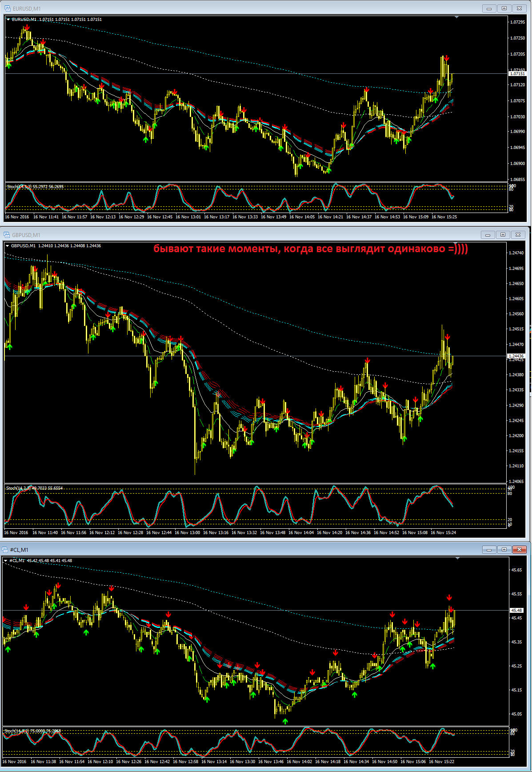The image size is (532, 772).
Task: Click the EURUSD,M1 quote header inside chart
Action: 57,20
